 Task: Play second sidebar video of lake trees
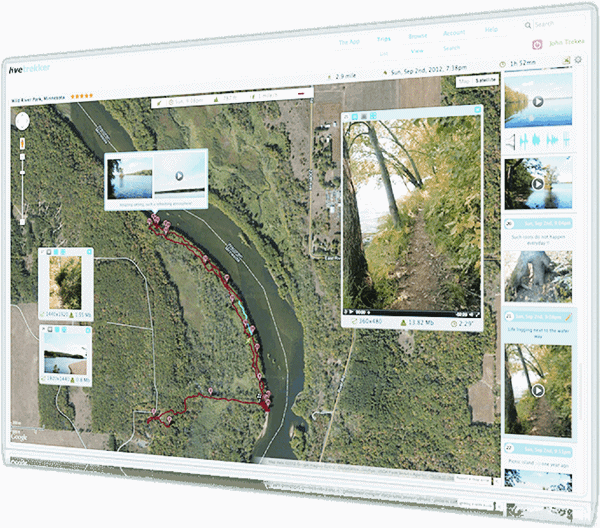[x=538, y=184]
